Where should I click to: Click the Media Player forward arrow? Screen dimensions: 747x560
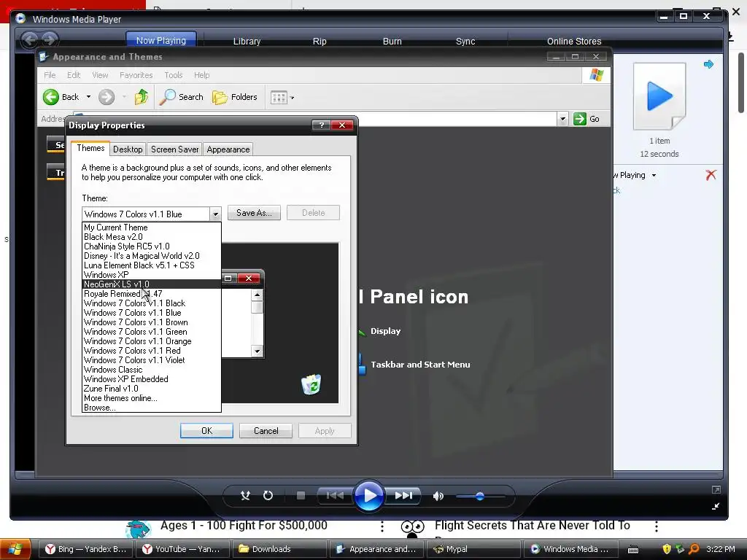[x=49, y=39]
